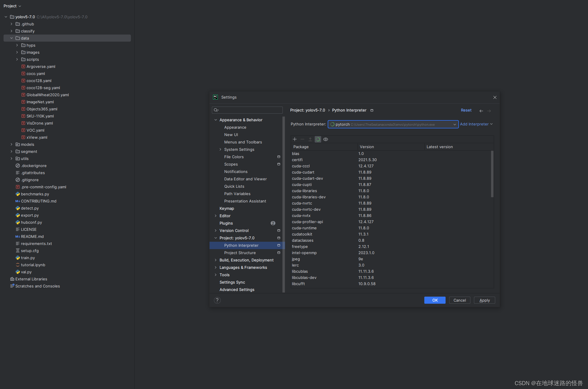Select the cudatoolkit package row
The image size is (588, 389).
coord(391,234)
